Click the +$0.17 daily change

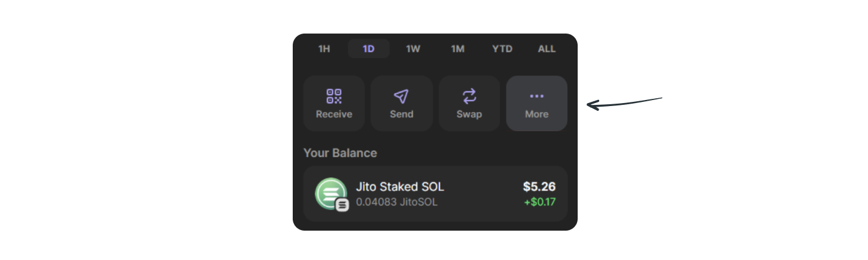click(x=540, y=202)
